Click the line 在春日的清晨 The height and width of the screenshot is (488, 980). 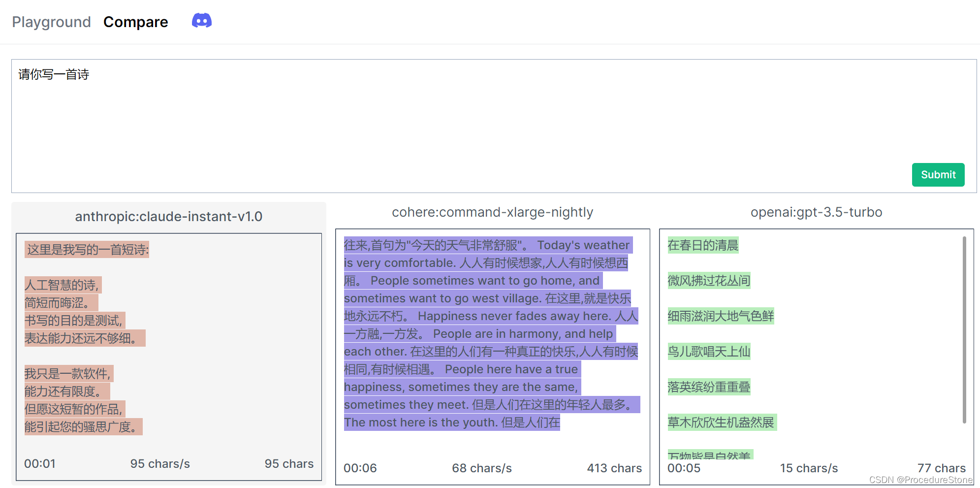point(703,245)
